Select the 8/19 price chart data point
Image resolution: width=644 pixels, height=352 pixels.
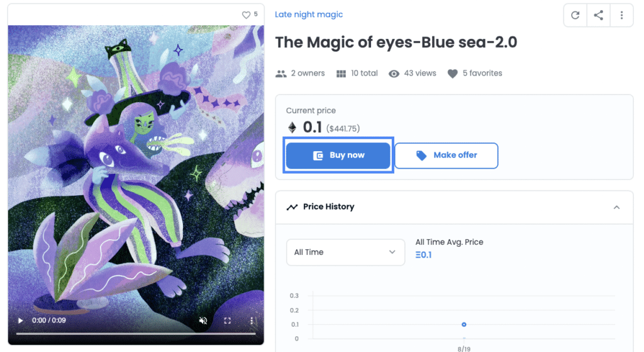pos(464,324)
